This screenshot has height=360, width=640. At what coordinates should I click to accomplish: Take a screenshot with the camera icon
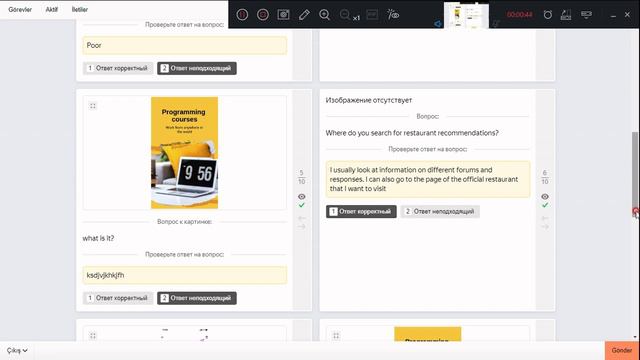click(283, 15)
